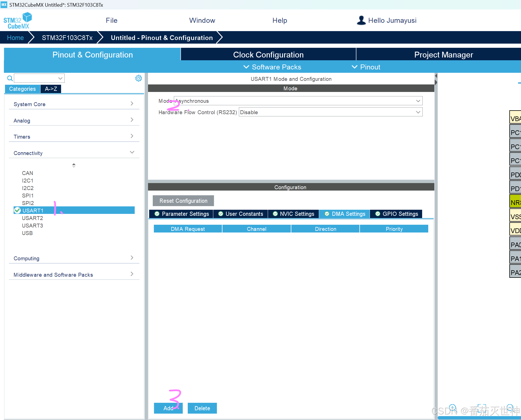This screenshot has height=420, width=521.
Task: Expand Analog category
Action: pos(74,120)
